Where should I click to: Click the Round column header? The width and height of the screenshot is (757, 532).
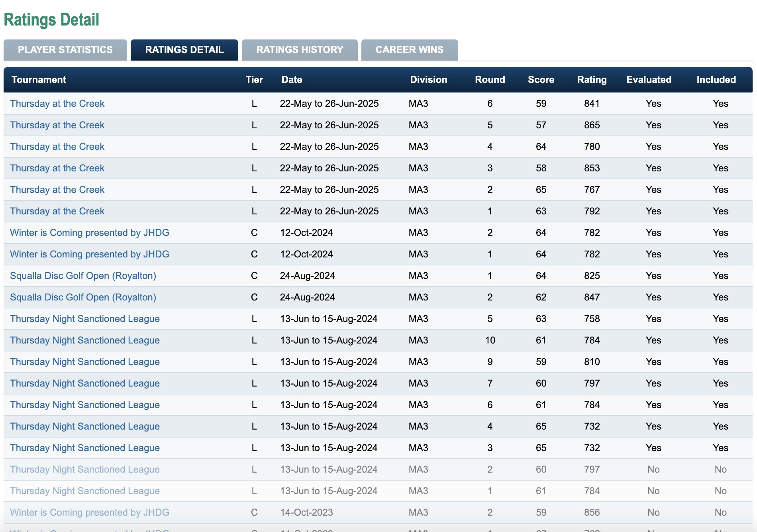click(x=490, y=80)
